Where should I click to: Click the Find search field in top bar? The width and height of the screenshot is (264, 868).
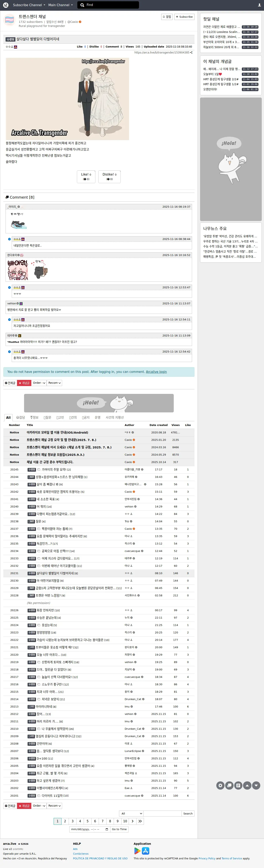(x=108, y=5)
